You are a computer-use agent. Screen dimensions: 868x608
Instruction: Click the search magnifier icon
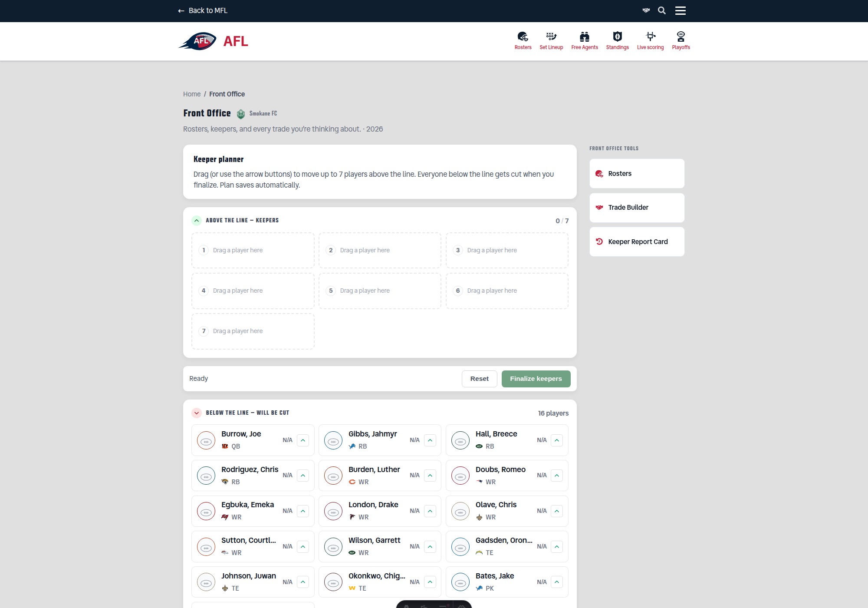pyautogui.click(x=661, y=10)
